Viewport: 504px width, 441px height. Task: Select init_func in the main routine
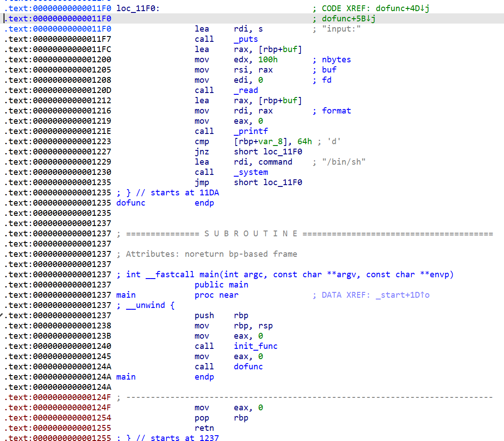pos(256,346)
